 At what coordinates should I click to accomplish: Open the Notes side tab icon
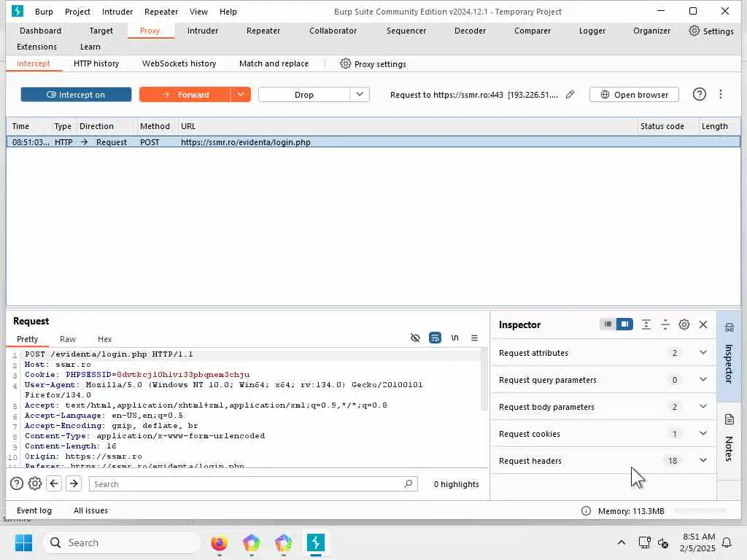point(729,419)
